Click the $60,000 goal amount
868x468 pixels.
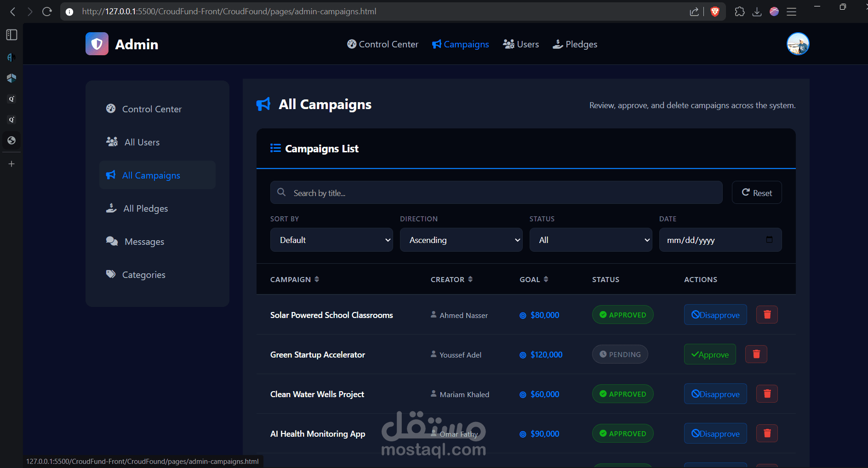click(545, 394)
